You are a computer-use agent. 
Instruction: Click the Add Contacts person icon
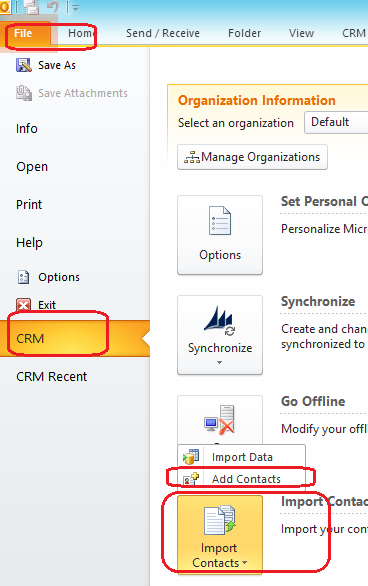pyautogui.click(x=191, y=479)
